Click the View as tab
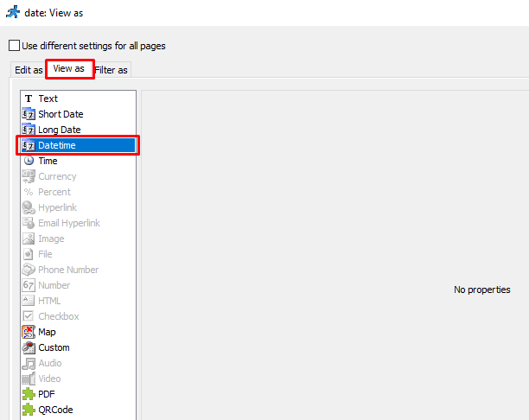Image resolution: width=529 pixels, height=420 pixels. 69,69
